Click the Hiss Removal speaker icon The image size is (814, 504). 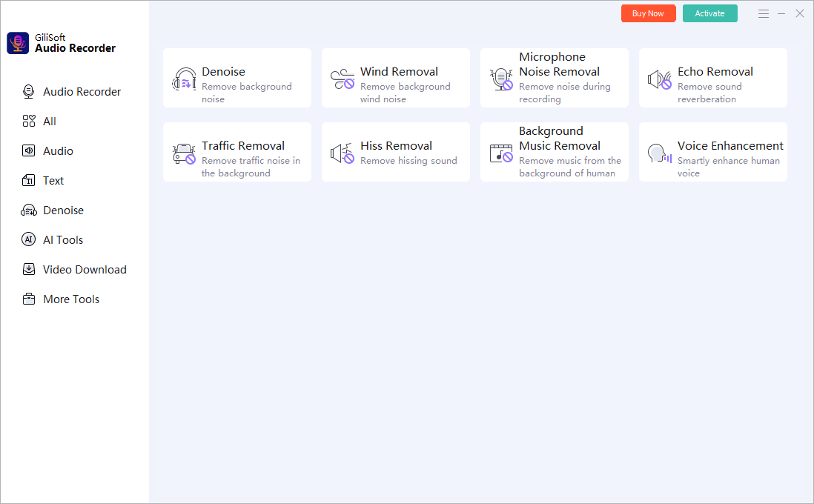point(343,153)
